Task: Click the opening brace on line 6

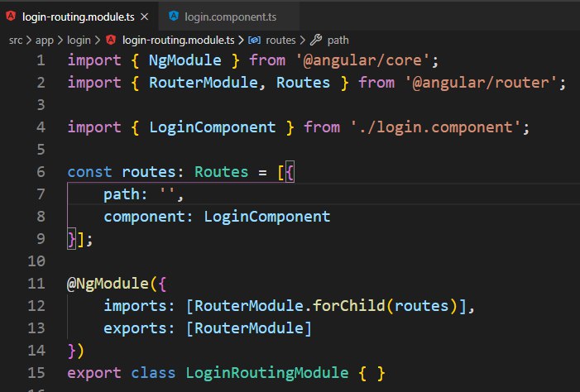Action: pyautogui.click(x=290, y=172)
